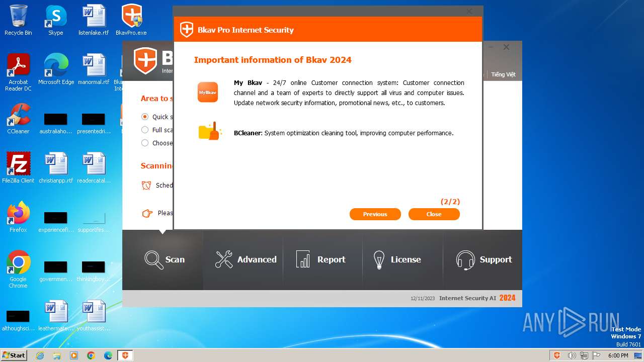Open Microsoft Edge desktop shortcut
Image resolution: width=644 pixels, height=362 pixels.
point(56,69)
